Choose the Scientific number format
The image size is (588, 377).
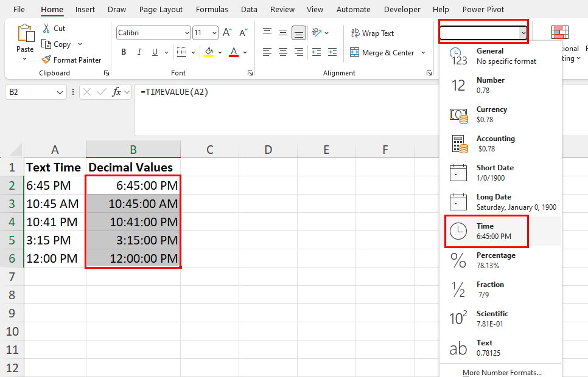coord(500,319)
